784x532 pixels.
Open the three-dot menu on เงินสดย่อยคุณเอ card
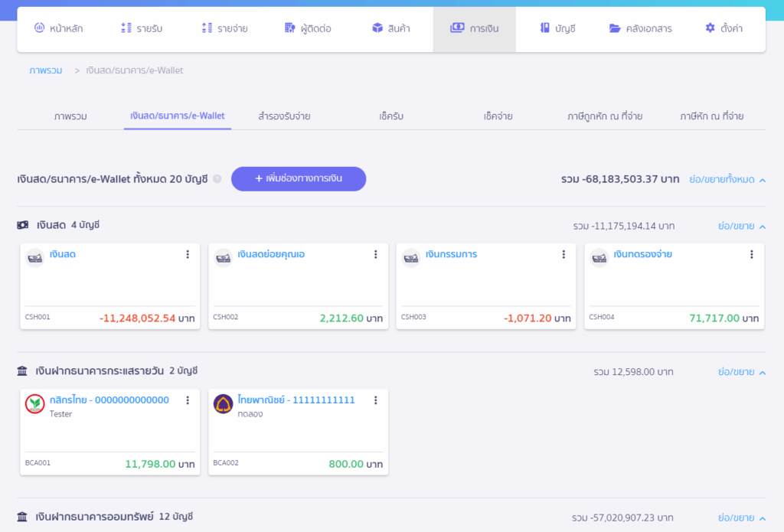point(375,255)
